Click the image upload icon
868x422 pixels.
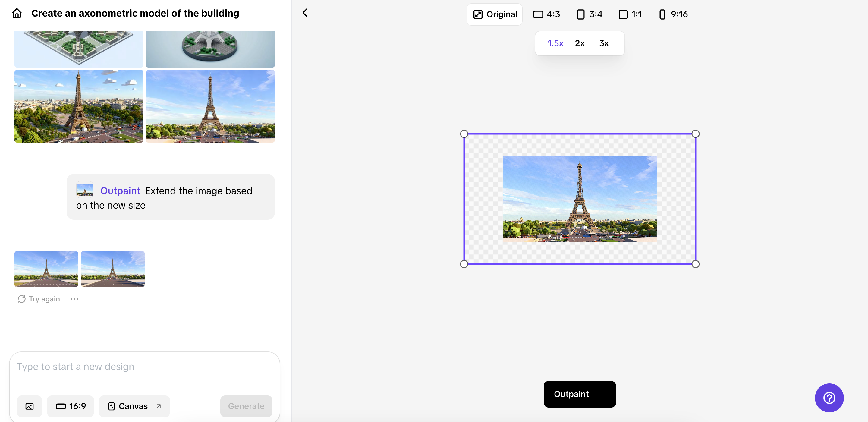coord(30,406)
